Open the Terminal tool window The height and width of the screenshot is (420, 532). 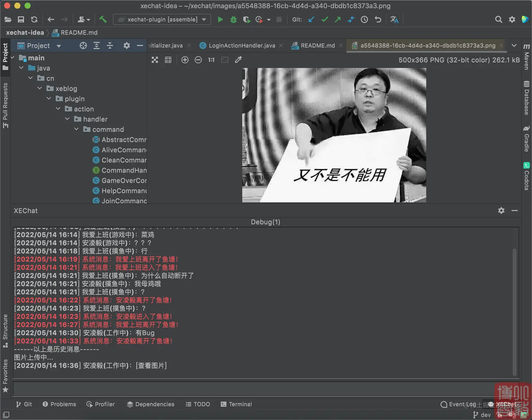236,404
